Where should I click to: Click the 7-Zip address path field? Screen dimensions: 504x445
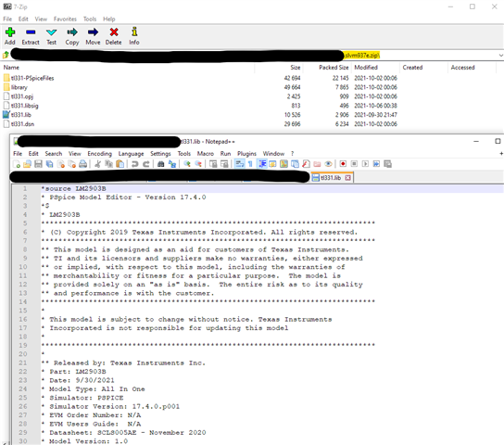[x=254, y=56]
